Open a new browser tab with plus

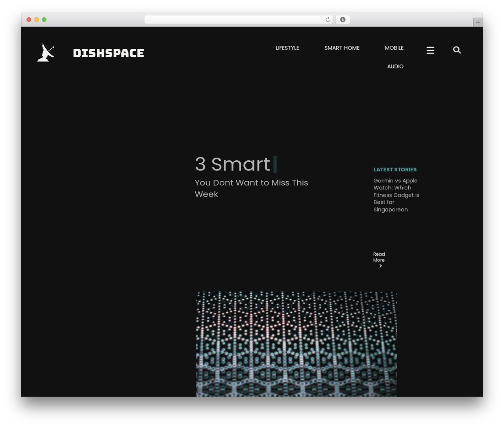coord(478,22)
